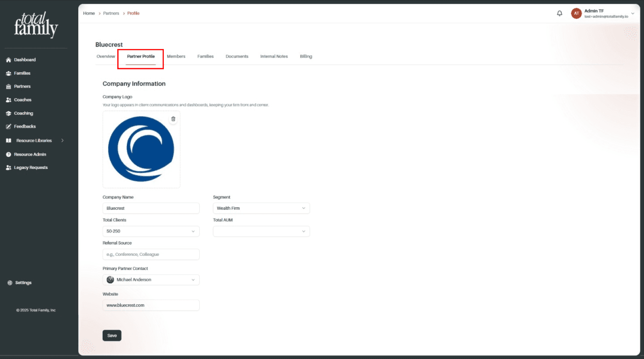Go to Partners in breadcrumb
The width and height of the screenshot is (644, 359).
click(x=111, y=13)
